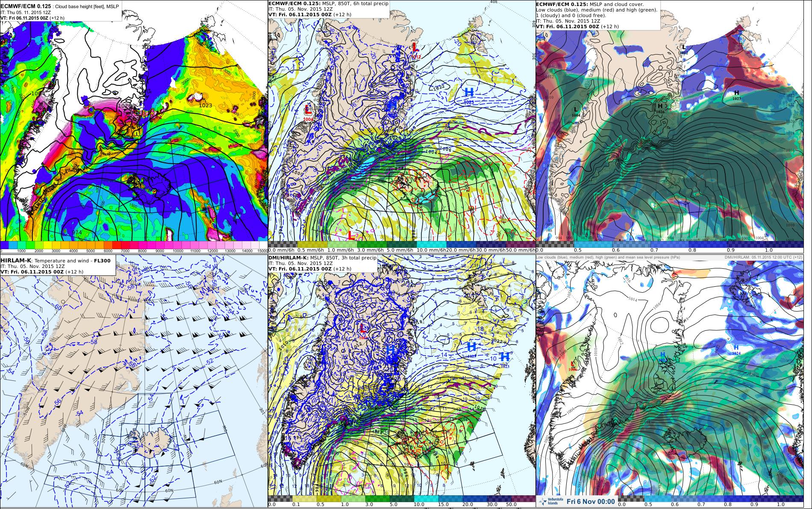Click the 'ECMWF/ECM 0.125 : Cloud base height' title
The height and width of the screenshot is (509, 812).
59,7
